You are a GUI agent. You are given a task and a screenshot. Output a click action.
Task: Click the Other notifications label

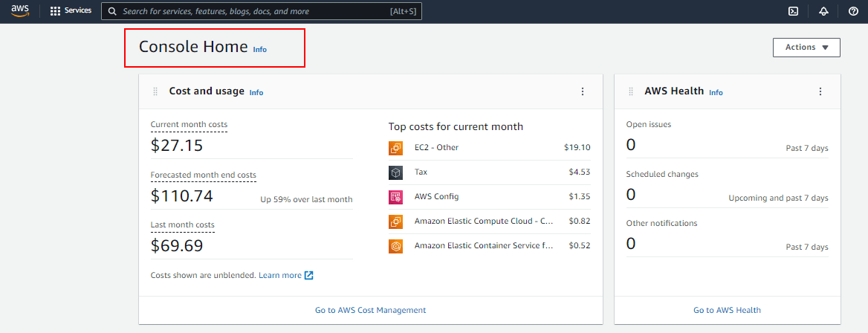(x=661, y=223)
